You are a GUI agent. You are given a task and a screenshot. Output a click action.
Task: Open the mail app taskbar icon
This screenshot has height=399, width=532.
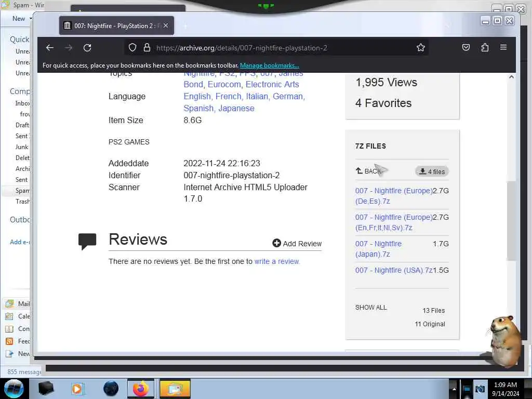(175, 389)
